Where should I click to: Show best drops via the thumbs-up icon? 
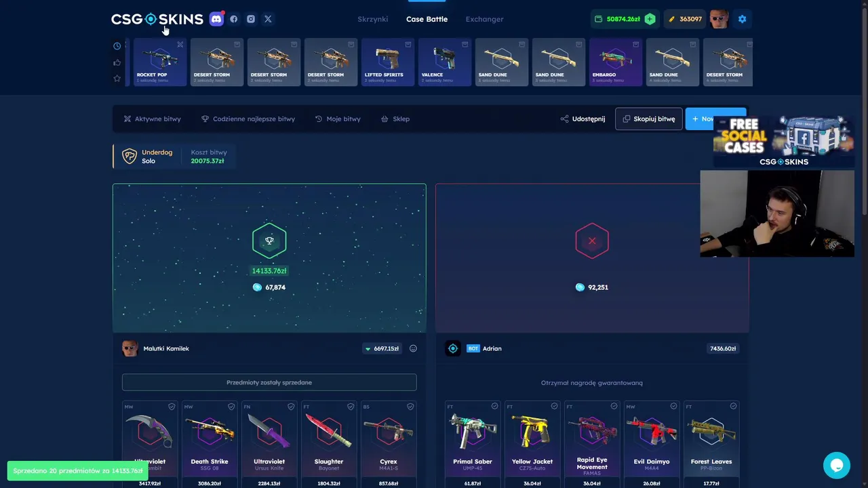[x=117, y=62]
